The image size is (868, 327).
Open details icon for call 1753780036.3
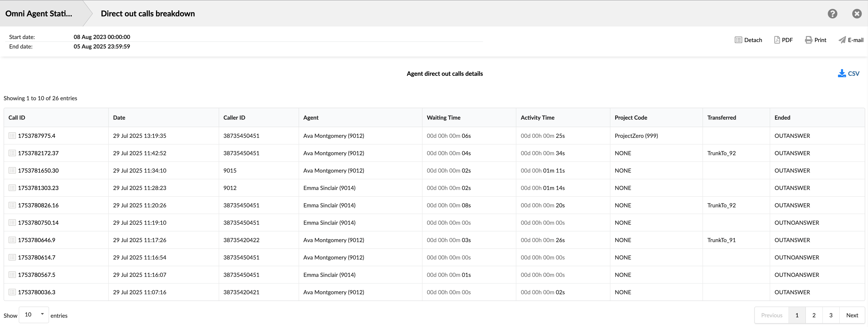pyautogui.click(x=12, y=292)
